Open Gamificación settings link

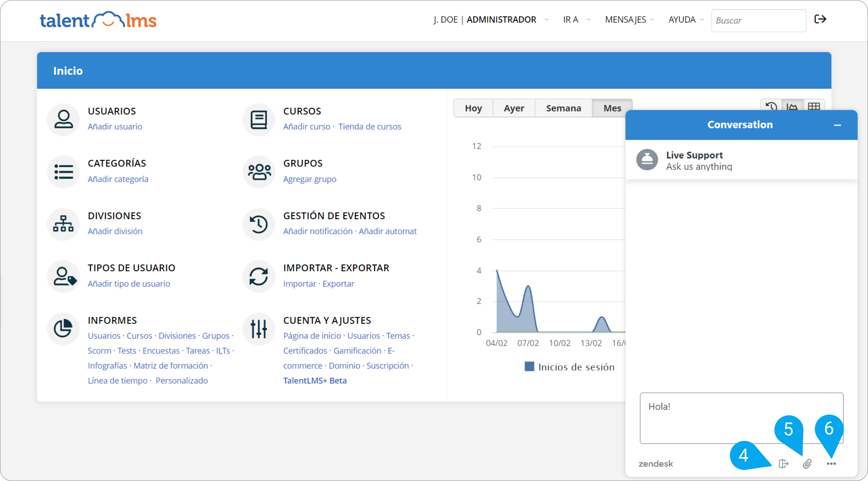(357, 350)
